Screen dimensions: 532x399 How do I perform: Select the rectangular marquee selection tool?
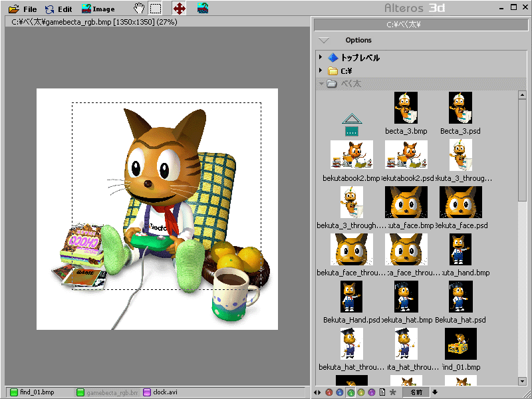point(156,9)
